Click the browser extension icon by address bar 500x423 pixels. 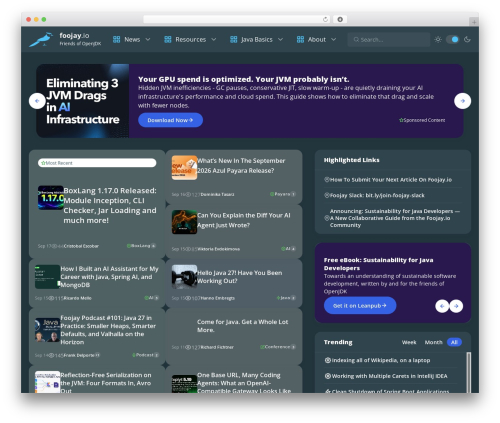coord(340,19)
